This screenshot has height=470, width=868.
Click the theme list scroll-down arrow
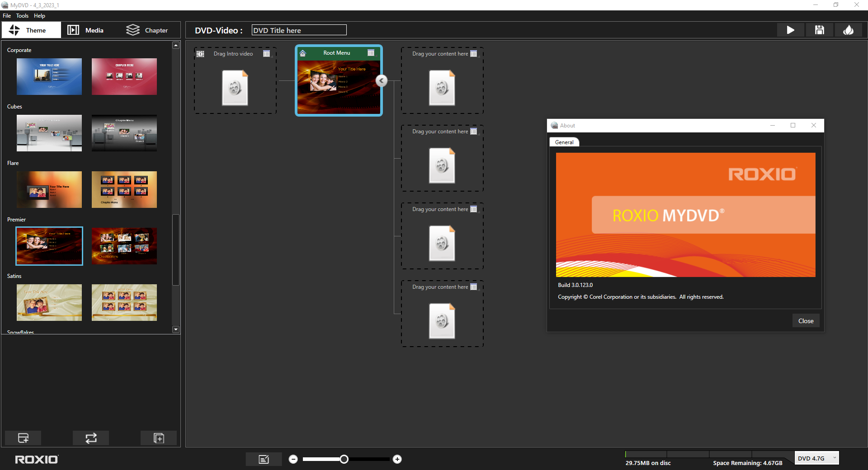click(x=176, y=329)
